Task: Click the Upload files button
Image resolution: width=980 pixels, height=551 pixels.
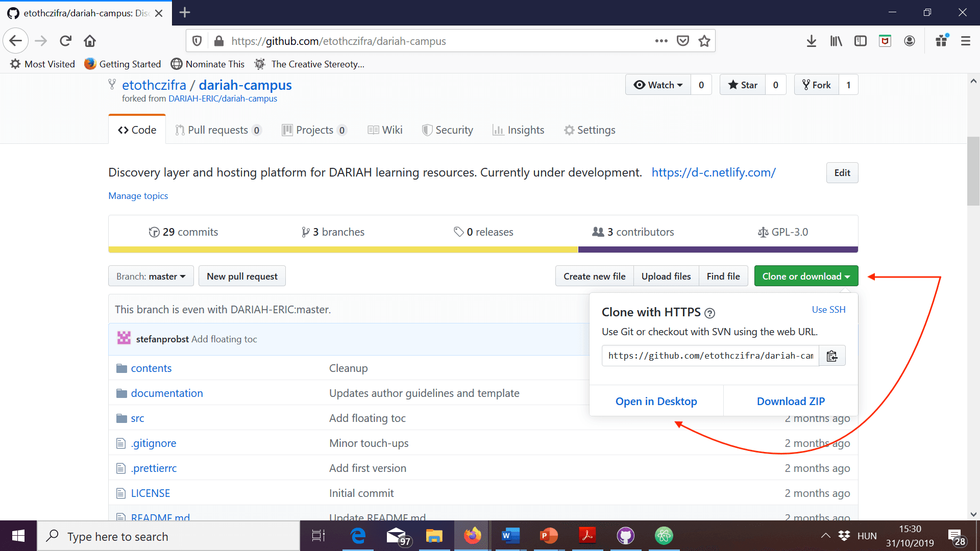Action: pyautogui.click(x=666, y=276)
